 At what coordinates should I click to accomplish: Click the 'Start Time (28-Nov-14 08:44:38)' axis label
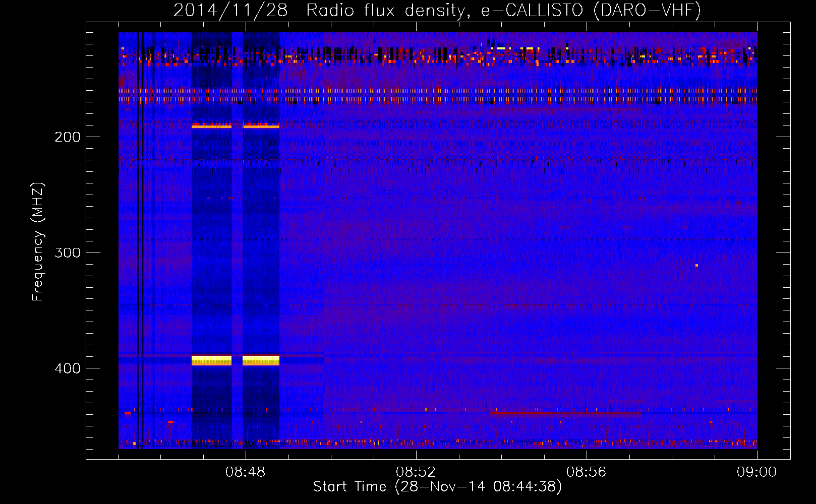click(437, 487)
